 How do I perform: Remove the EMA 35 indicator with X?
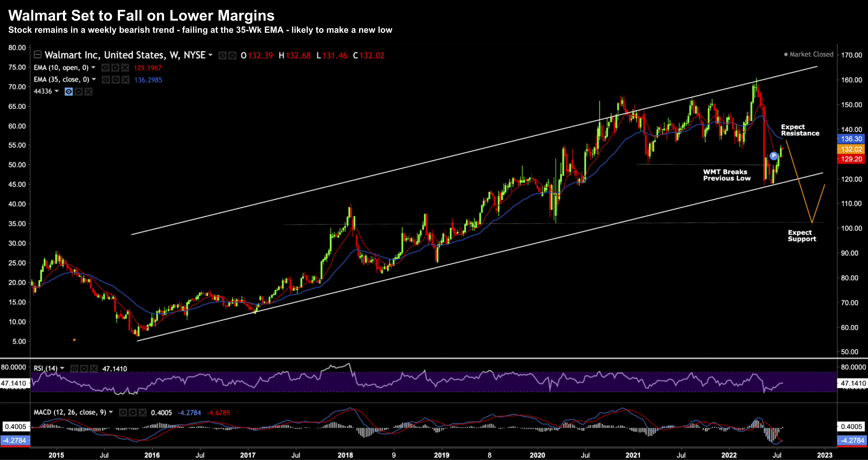(125, 80)
